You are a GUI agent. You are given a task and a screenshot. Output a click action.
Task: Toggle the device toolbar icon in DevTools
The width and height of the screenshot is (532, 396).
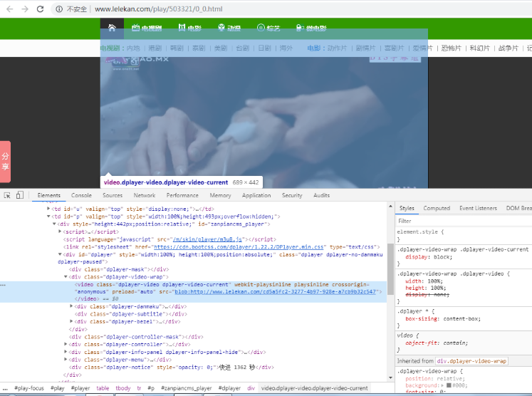click(x=20, y=195)
